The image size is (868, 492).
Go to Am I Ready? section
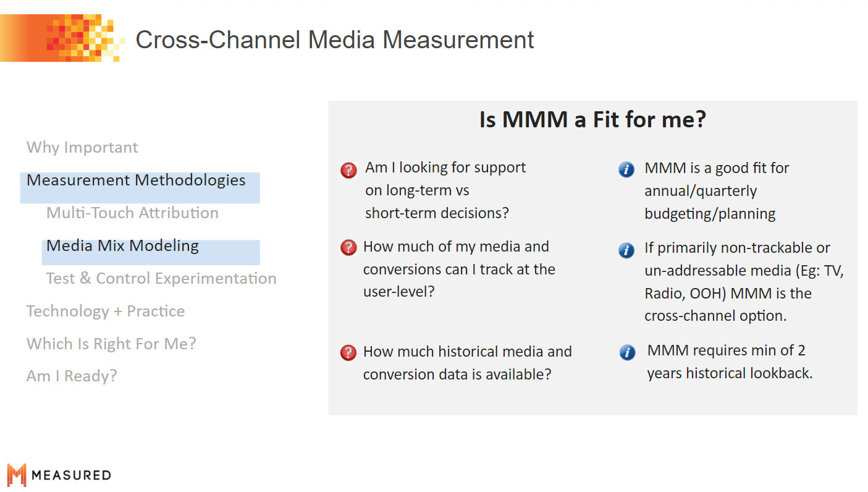[x=72, y=376]
